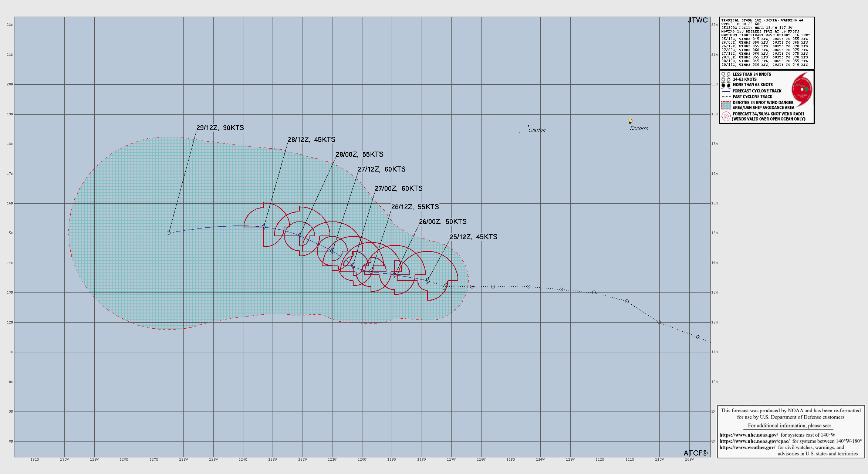
Task: Click the forecast wind radii circle legend icon
Action: (726, 116)
